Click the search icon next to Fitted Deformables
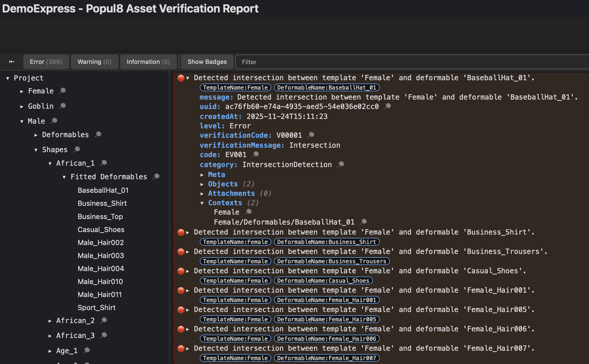Screen dimensions: 589x364 coord(156,176)
